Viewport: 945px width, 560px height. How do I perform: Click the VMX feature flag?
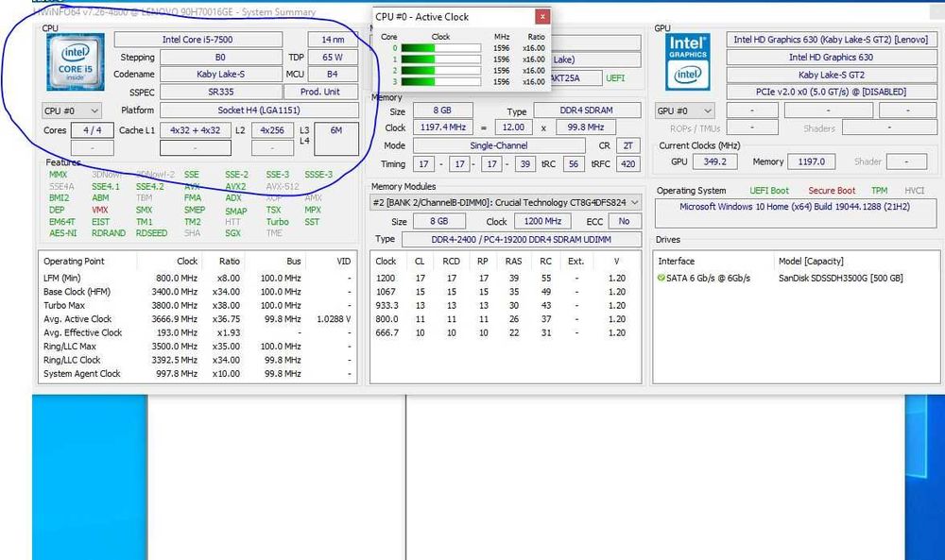[100, 210]
